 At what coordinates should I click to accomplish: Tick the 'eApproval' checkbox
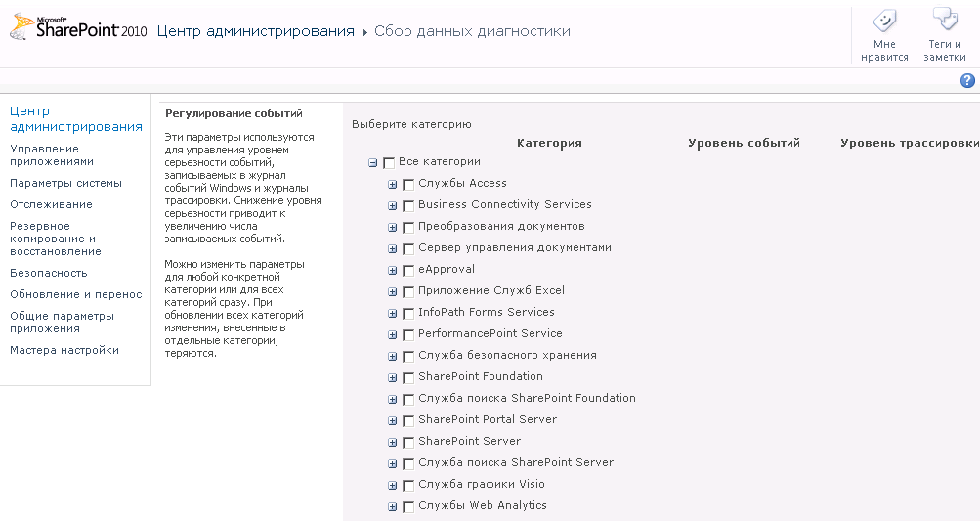click(408, 271)
